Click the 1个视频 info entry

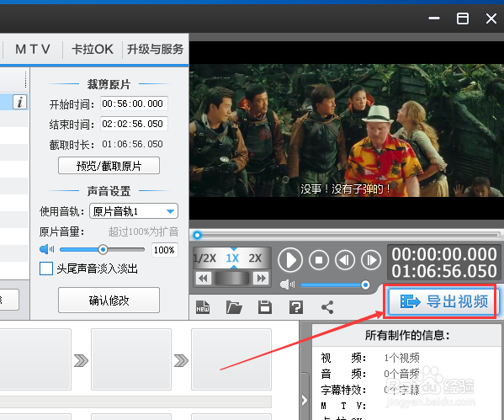402,358
